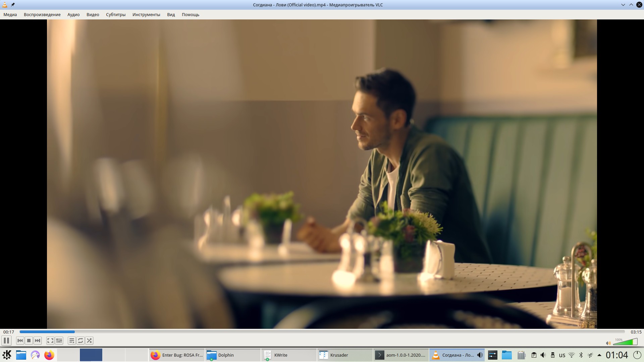
Task: Open the Воспроизведение menu
Action: click(x=42, y=14)
